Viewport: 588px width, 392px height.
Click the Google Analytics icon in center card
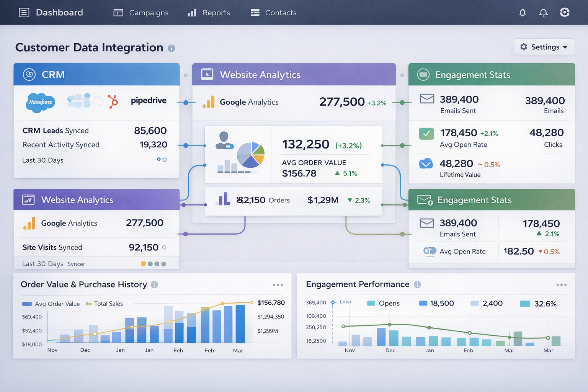click(x=209, y=102)
